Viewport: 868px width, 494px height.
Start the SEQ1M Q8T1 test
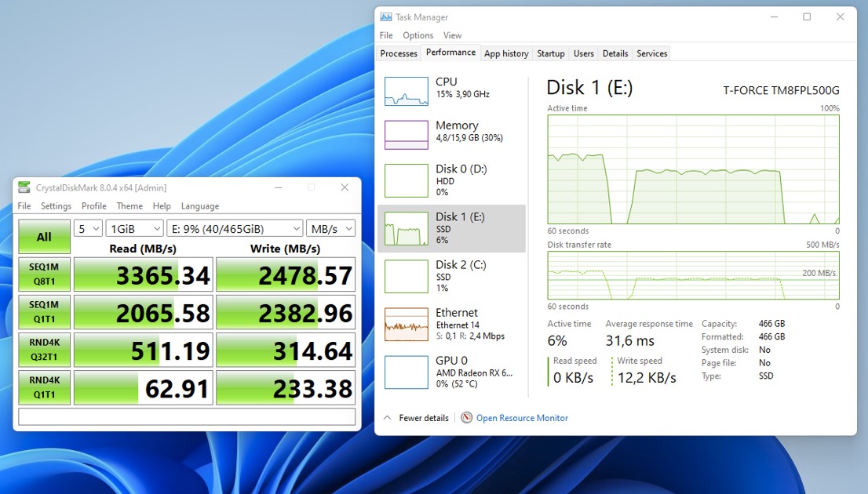click(44, 274)
